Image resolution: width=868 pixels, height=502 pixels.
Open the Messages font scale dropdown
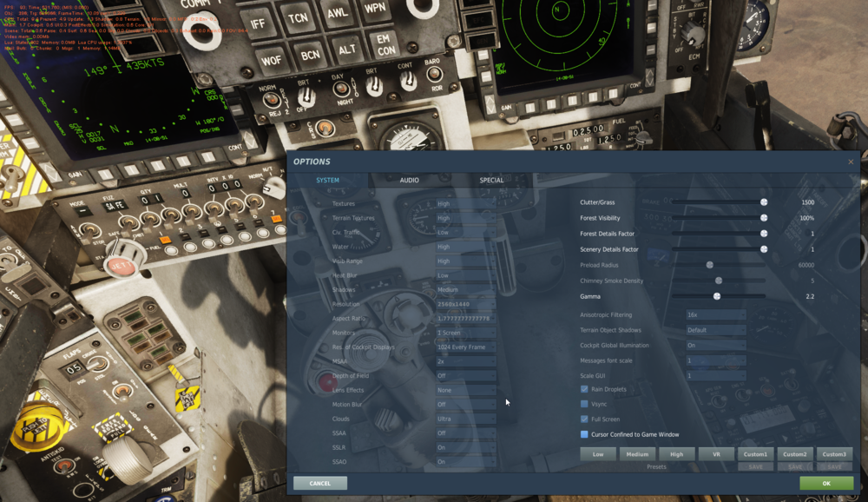(716, 360)
